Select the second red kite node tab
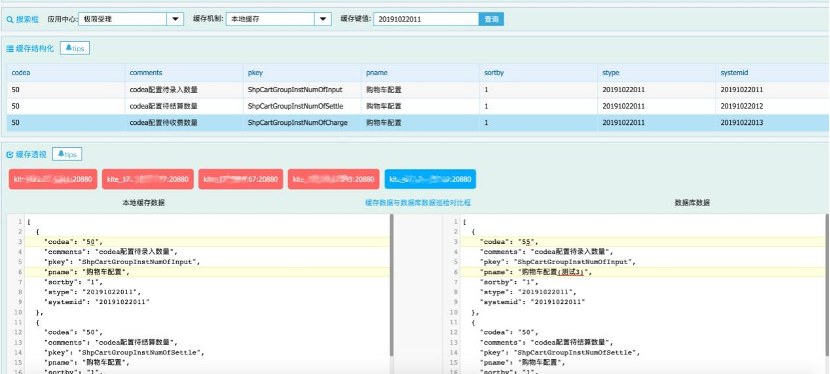The width and height of the screenshot is (830, 374). click(148, 179)
